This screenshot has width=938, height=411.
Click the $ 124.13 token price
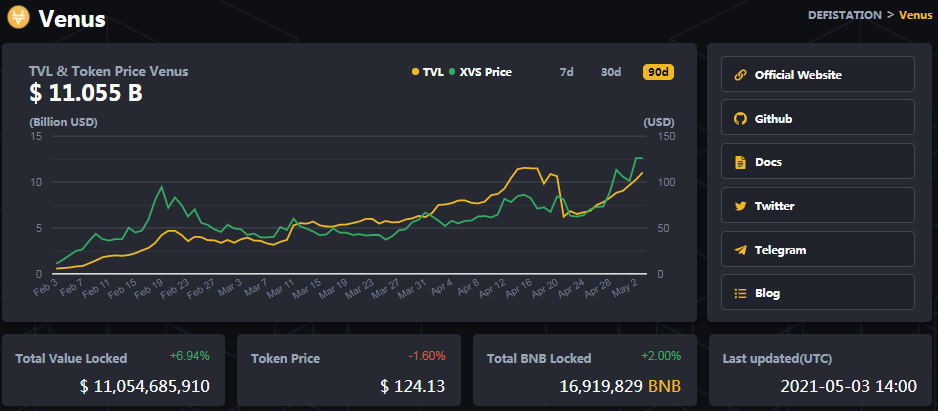pos(412,386)
